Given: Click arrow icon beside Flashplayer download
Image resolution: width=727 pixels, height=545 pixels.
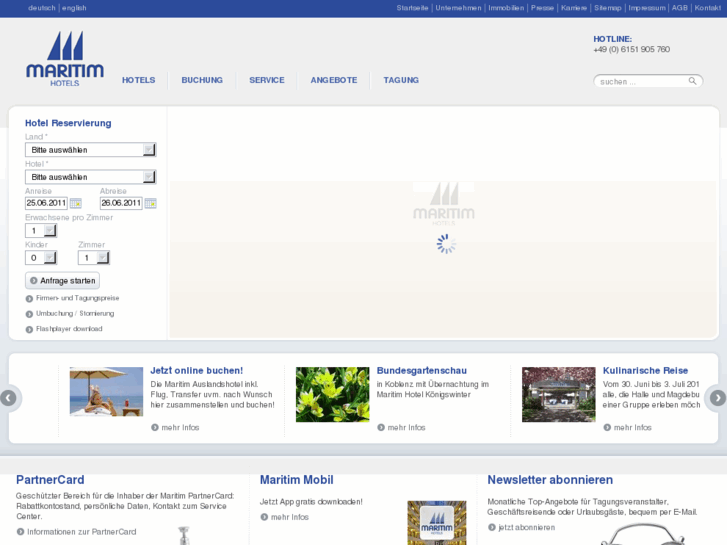Looking at the screenshot, I should (x=29, y=329).
